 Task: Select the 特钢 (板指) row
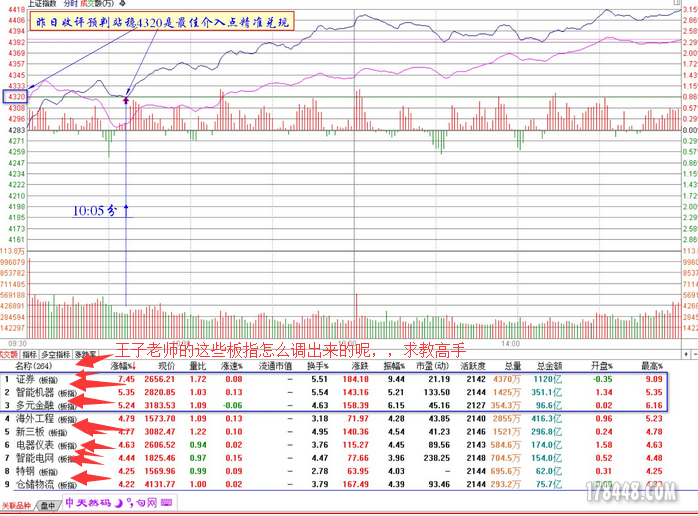(x=334, y=471)
